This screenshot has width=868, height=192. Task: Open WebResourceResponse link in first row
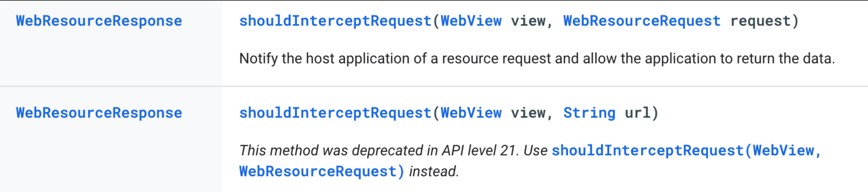(x=99, y=21)
